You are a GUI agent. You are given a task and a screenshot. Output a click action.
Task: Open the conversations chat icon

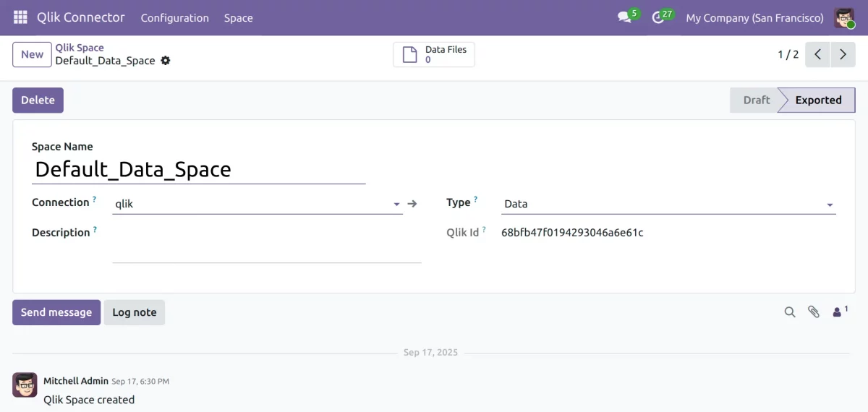click(x=624, y=17)
